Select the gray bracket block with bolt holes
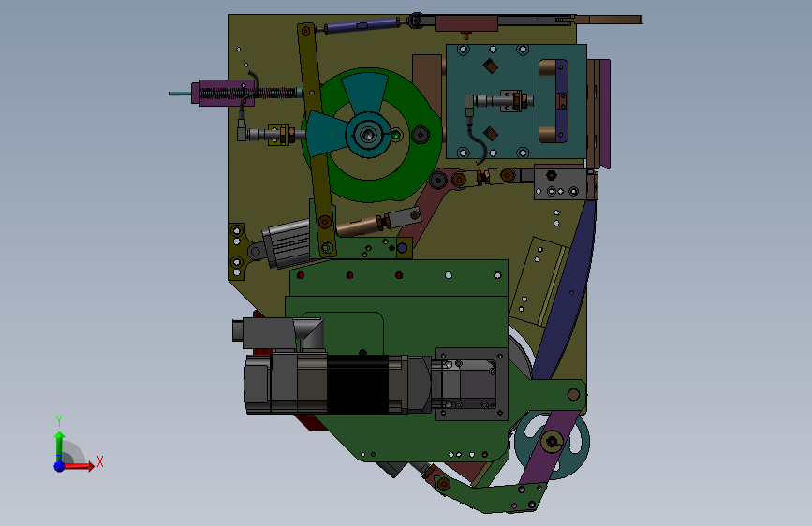The height and width of the screenshot is (526, 812). coord(561,183)
